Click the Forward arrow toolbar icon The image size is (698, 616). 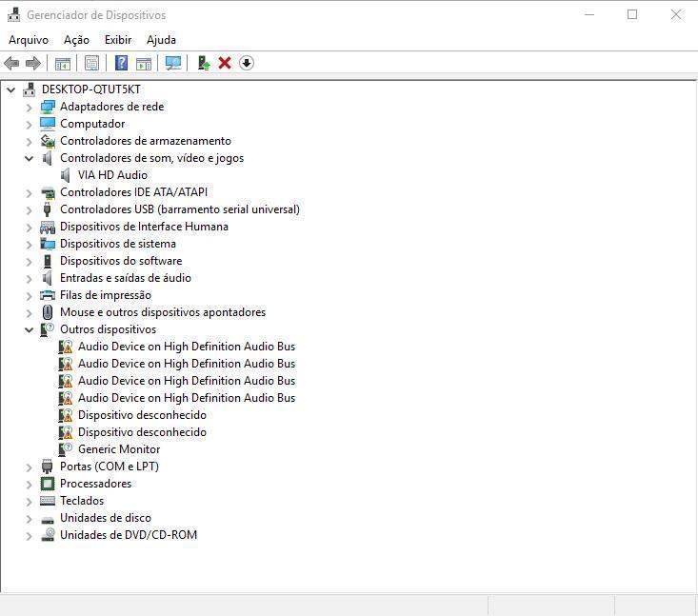coord(33,63)
